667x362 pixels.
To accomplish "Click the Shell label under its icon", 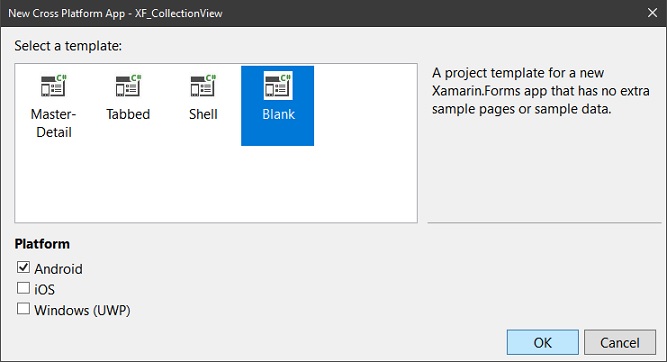I will click(203, 114).
